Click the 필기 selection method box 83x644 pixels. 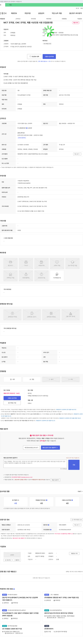[x=51, y=379]
